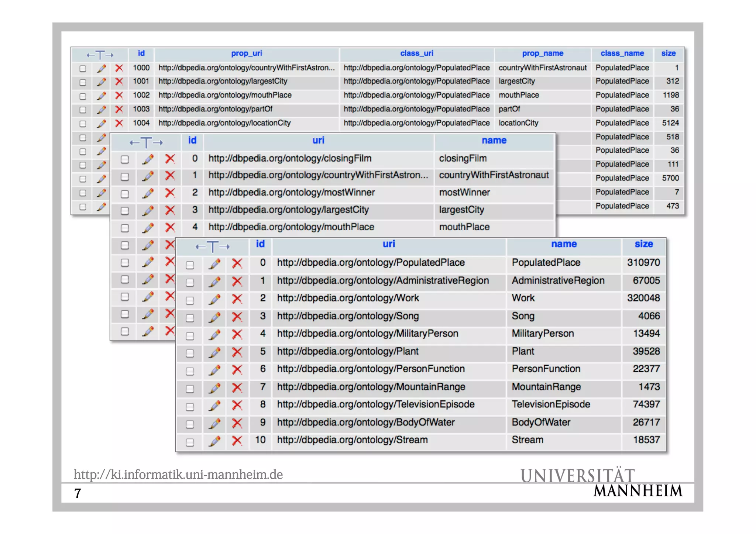Click red delete X for largestCity row 1001

coord(119,82)
